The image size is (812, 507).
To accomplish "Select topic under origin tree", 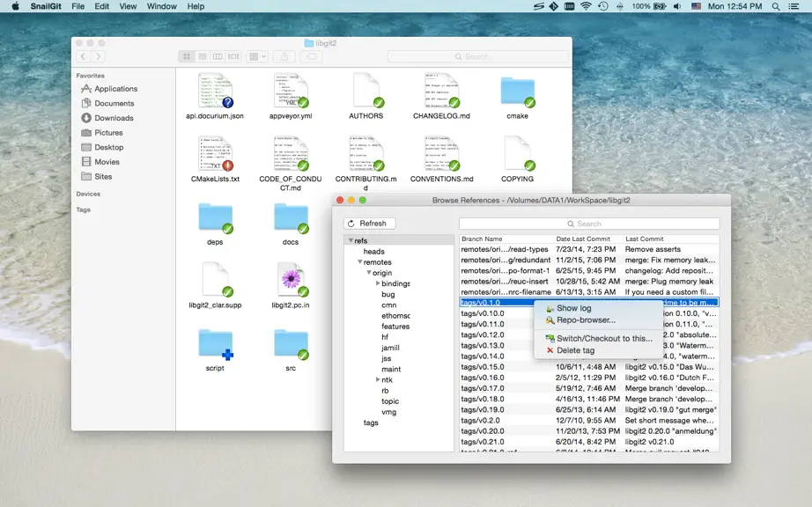I will point(390,401).
